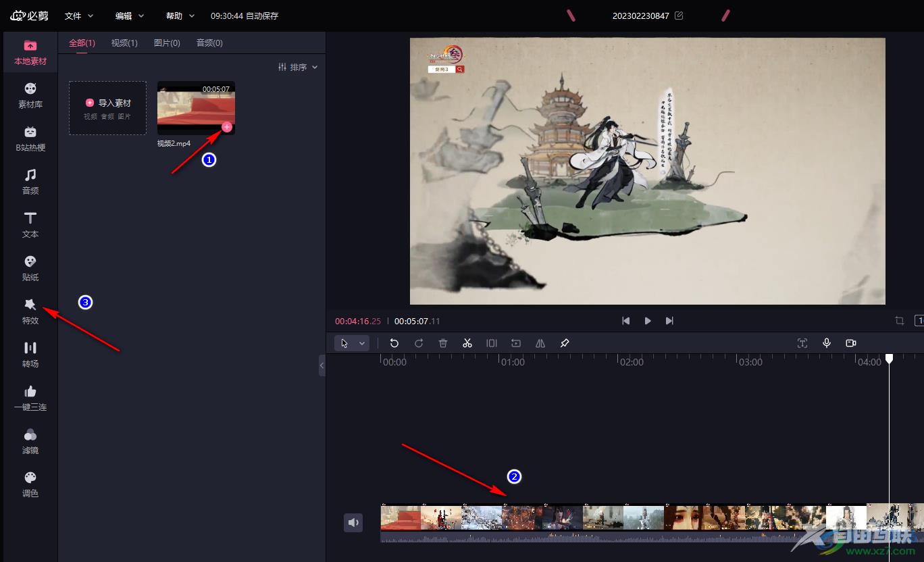This screenshot has height=562, width=924.
Task: Open the 素材库 material library panel
Action: (x=30, y=96)
